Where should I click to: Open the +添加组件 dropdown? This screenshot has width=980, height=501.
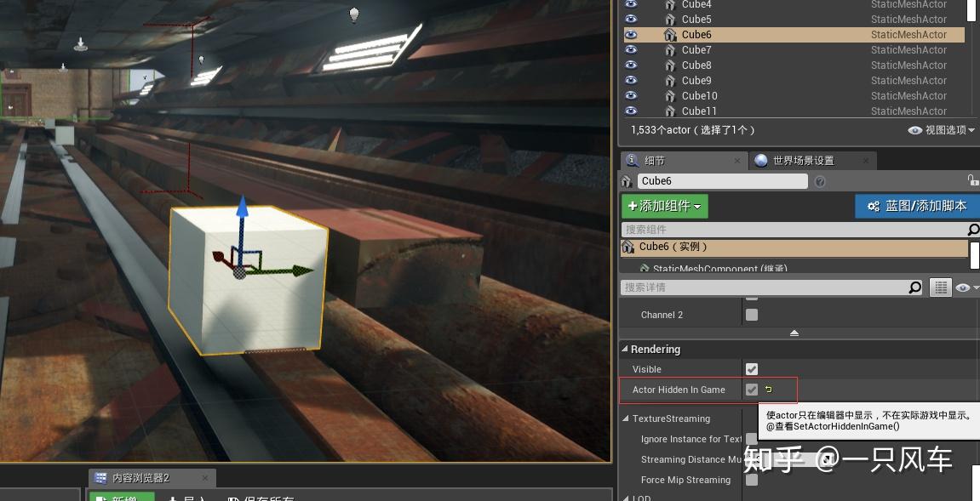[663, 206]
